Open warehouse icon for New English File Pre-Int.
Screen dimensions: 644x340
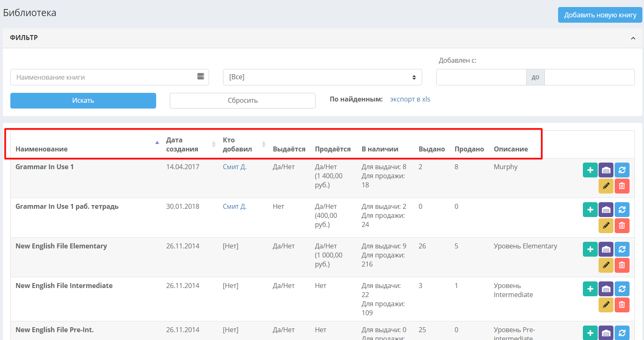(606, 333)
